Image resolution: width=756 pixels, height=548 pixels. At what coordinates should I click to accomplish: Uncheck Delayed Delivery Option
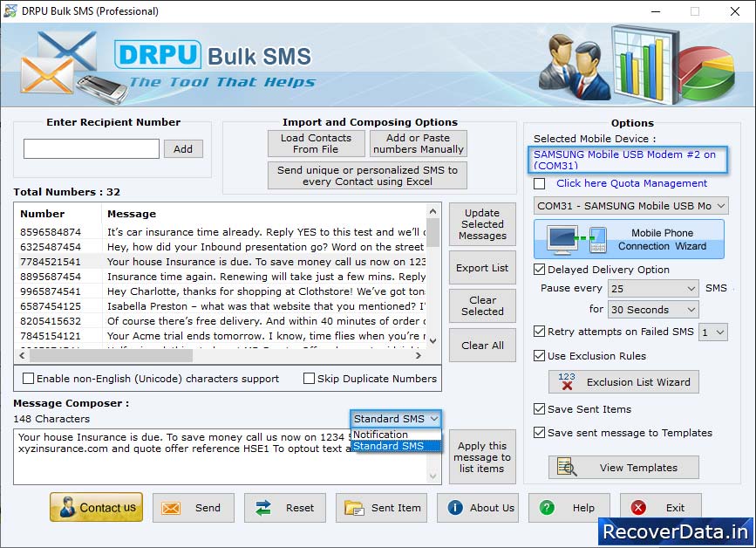tap(540, 270)
